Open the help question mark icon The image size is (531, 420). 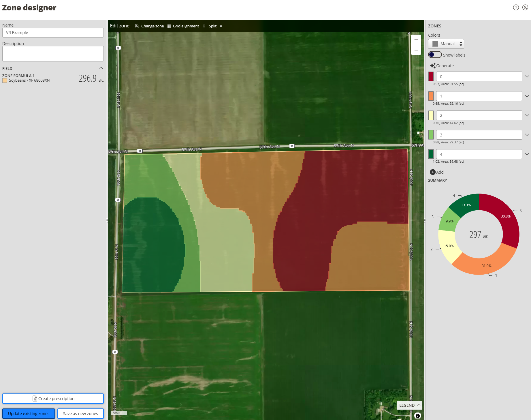(x=516, y=7)
